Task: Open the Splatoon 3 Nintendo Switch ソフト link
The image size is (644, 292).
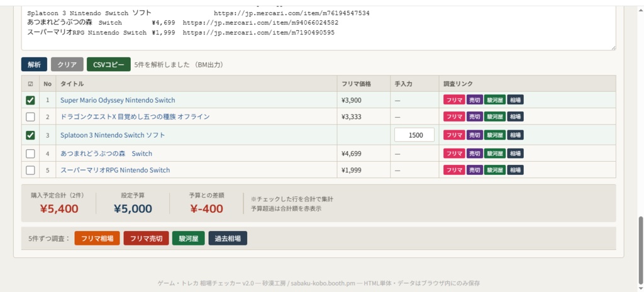Action: pos(113,135)
